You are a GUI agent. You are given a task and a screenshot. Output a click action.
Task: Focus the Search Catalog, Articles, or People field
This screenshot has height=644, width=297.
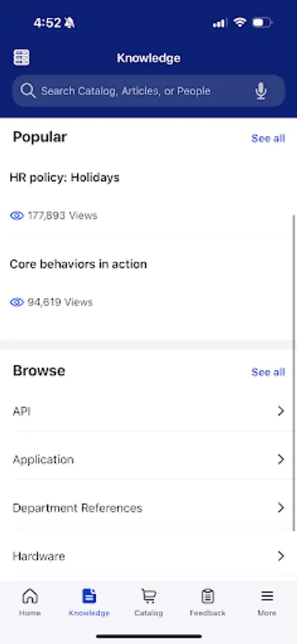(x=148, y=91)
